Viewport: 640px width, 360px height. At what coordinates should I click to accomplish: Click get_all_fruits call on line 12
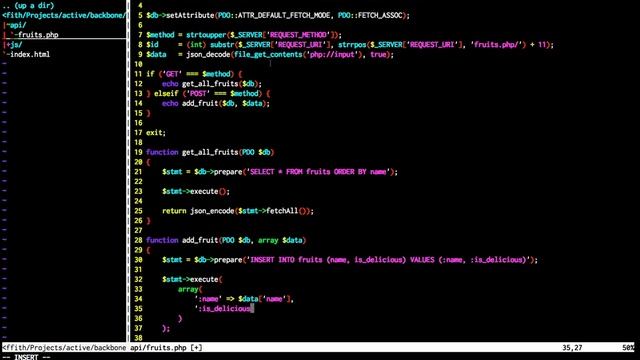(210, 84)
